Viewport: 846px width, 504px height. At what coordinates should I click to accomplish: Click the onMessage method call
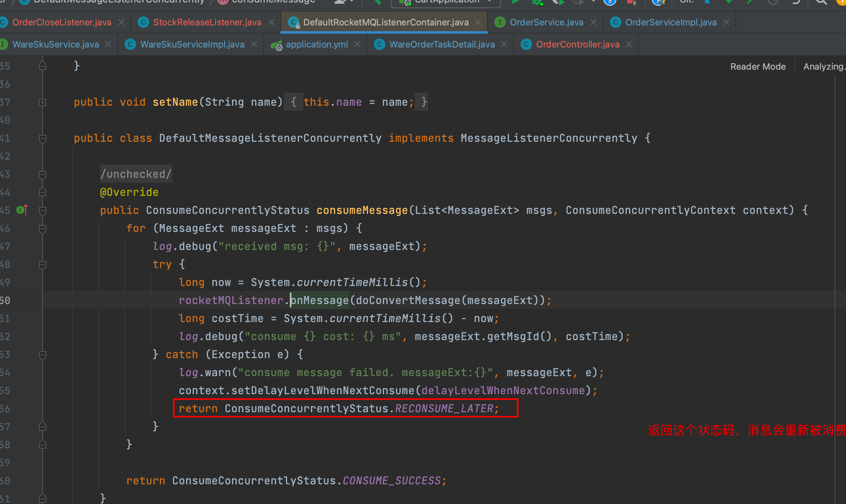[x=320, y=300]
